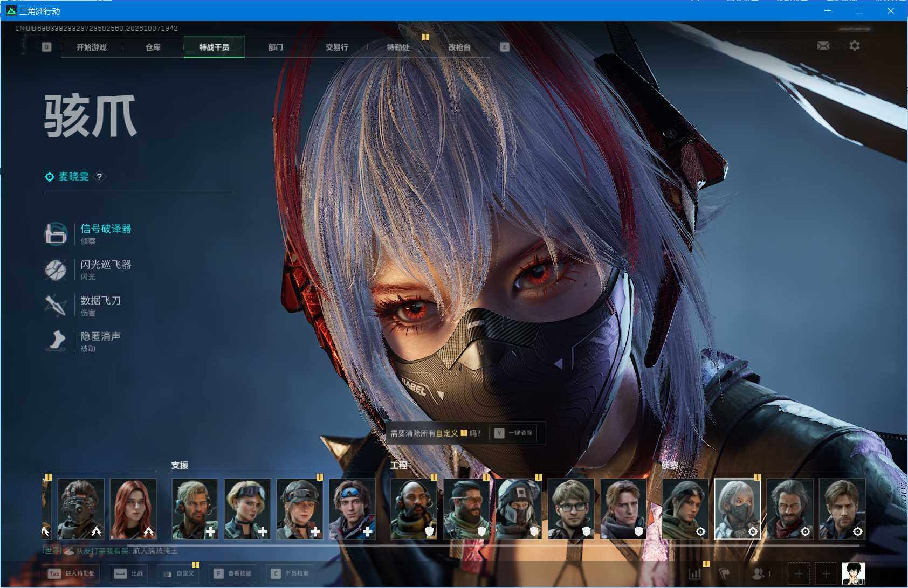Click the flag icon in bottom bar
908x588 pixels.
(725, 573)
